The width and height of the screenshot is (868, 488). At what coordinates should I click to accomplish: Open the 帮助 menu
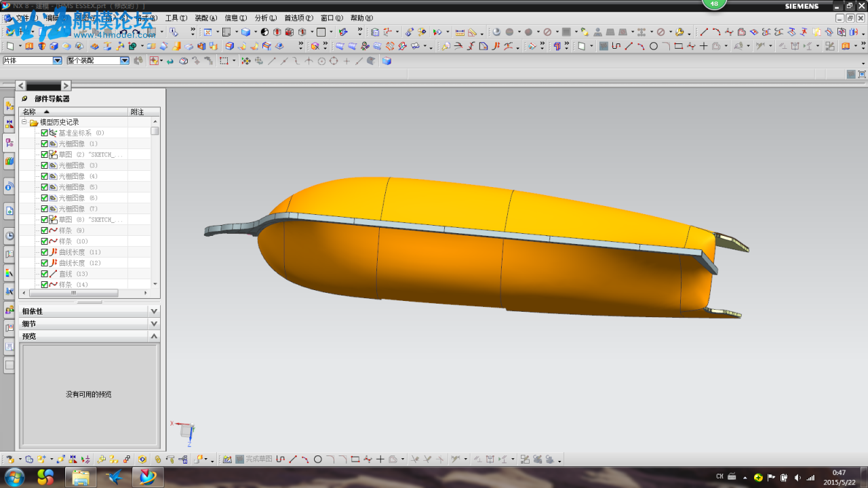pos(361,18)
